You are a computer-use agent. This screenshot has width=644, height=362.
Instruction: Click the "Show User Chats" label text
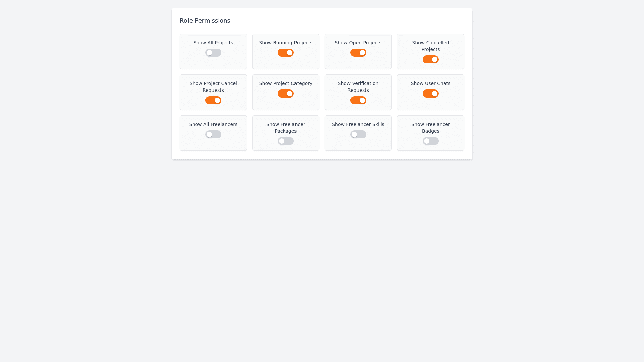(x=431, y=83)
